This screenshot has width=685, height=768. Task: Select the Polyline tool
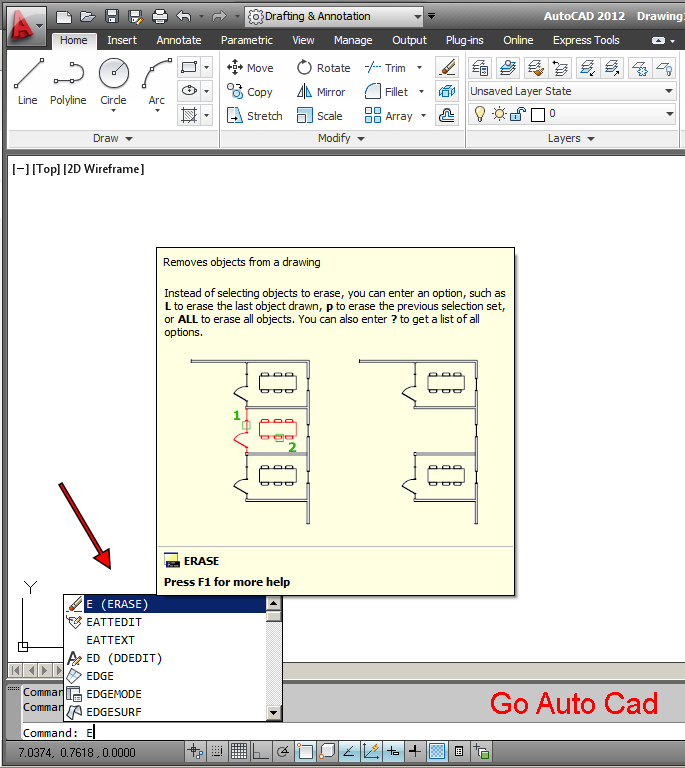[68, 82]
